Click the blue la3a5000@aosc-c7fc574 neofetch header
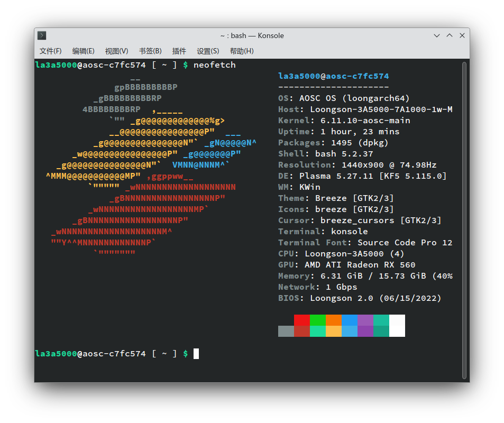This screenshot has width=504, height=423. click(x=334, y=76)
